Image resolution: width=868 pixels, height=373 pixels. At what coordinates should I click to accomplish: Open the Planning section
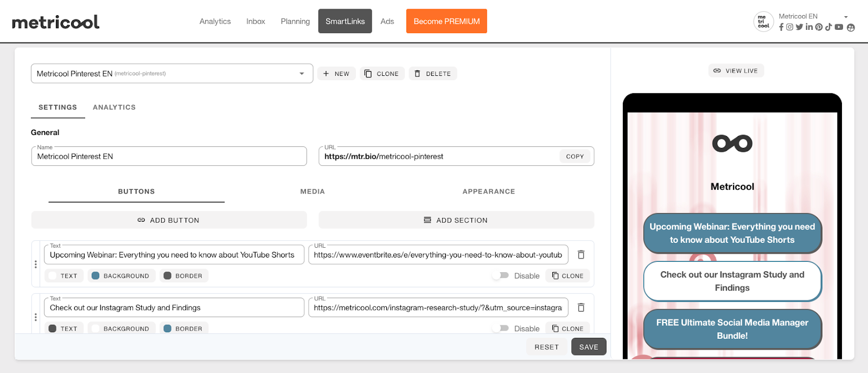[x=295, y=22]
